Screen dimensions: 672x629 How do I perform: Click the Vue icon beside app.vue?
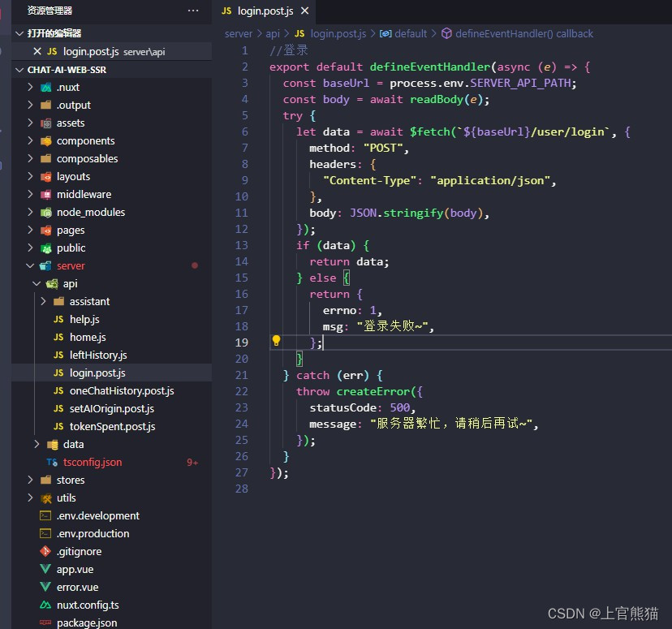coord(45,569)
